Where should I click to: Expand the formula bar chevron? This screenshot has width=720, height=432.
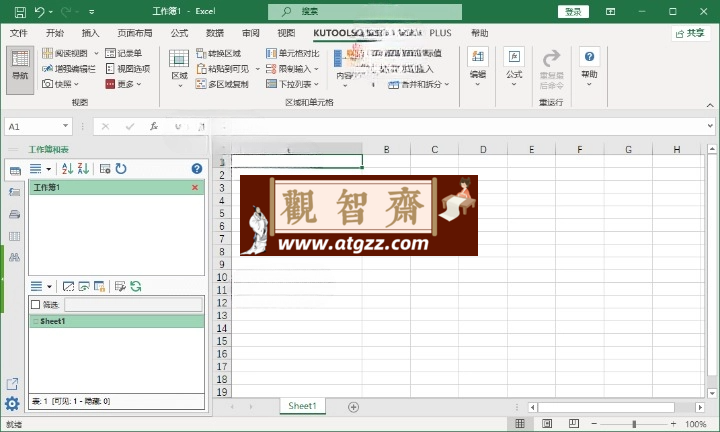(710, 126)
